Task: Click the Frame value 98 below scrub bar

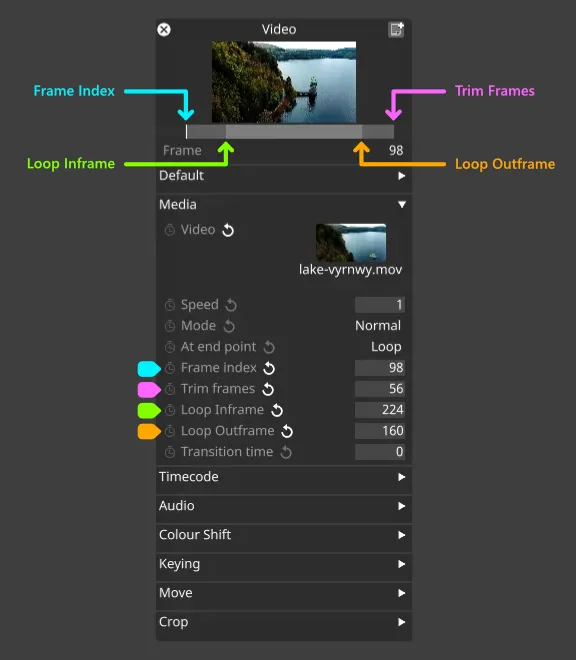Action: pos(396,151)
